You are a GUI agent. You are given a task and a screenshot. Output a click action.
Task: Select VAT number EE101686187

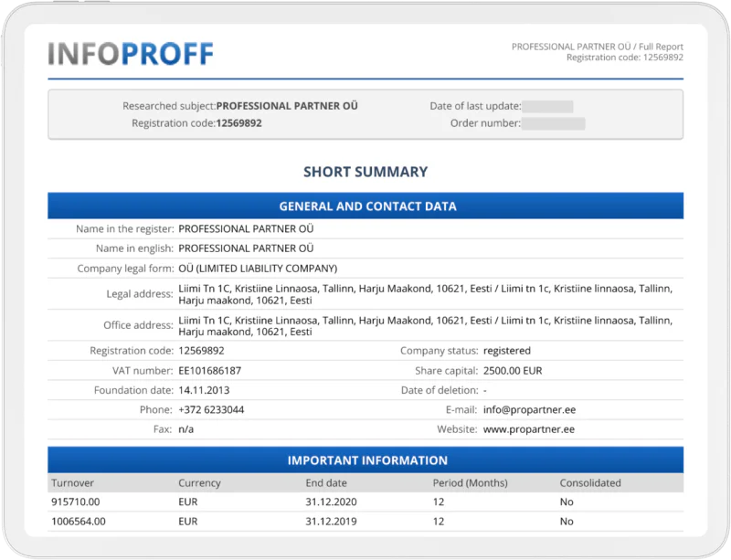point(210,371)
